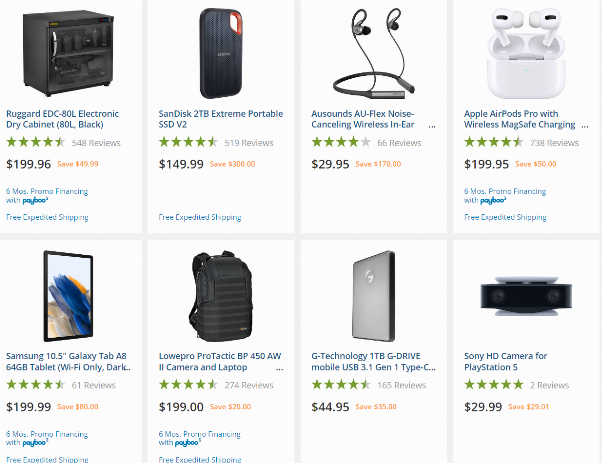Image resolution: width=602 pixels, height=463 pixels.
Task: Open Ruggard EDC-80L Electronic Dry Cabinet title
Action: pyautogui.click(x=63, y=119)
